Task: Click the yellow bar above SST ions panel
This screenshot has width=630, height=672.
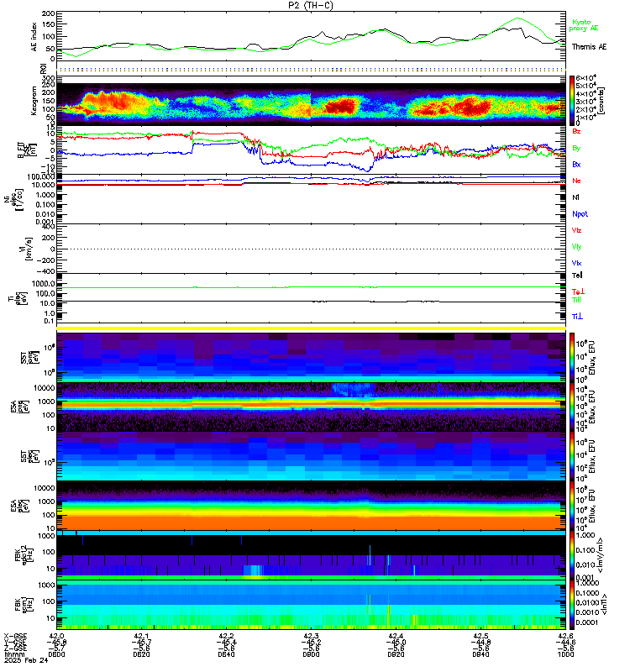Action: [x=311, y=328]
